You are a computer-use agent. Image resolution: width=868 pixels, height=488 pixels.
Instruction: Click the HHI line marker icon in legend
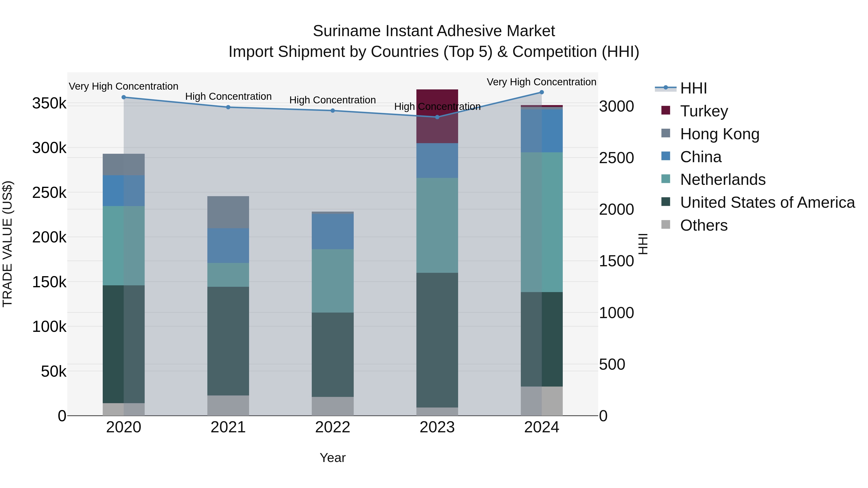665,88
